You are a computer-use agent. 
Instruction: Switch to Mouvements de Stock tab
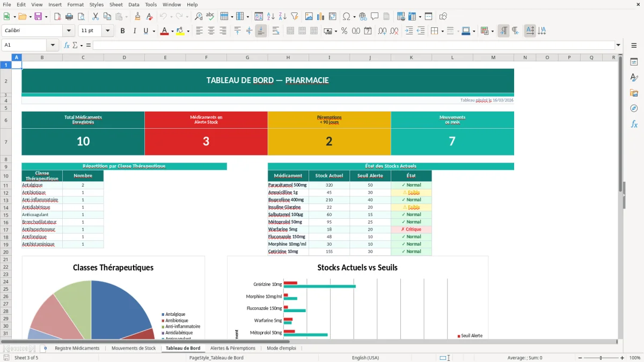[134, 348]
